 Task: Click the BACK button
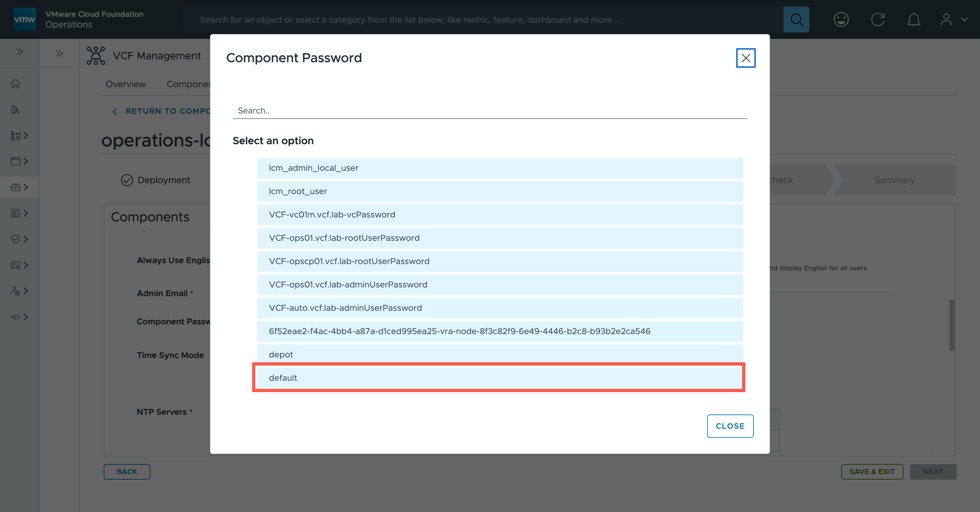pyautogui.click(x=127, y=472)
